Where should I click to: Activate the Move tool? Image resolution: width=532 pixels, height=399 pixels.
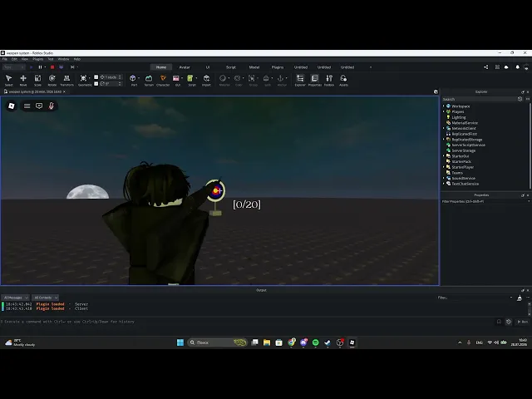23,81
